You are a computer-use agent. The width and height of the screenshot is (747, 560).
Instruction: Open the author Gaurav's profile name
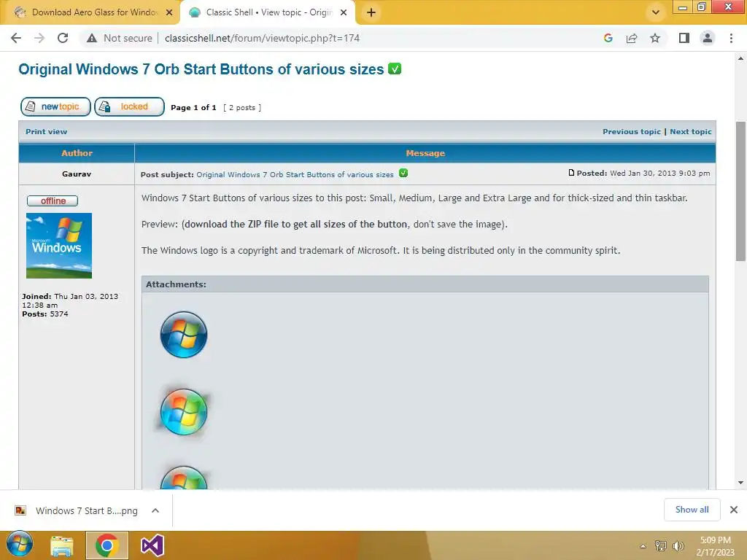click(76, 174)
